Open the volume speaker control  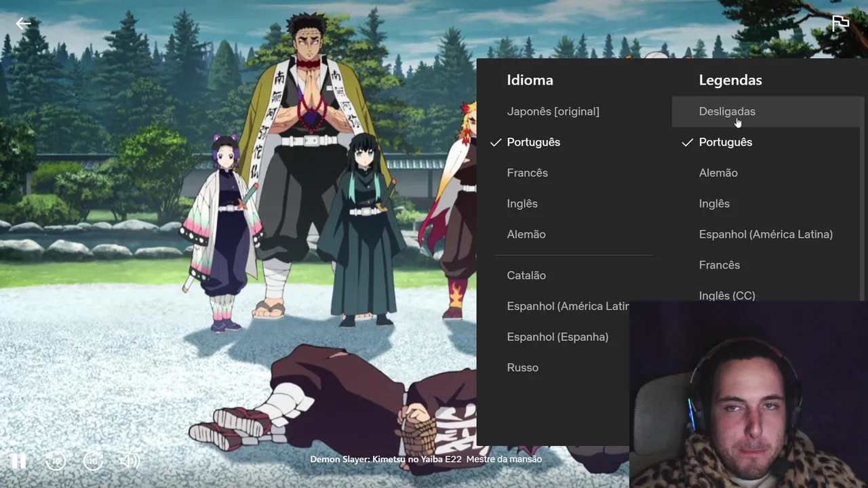(x=130, y=462)
